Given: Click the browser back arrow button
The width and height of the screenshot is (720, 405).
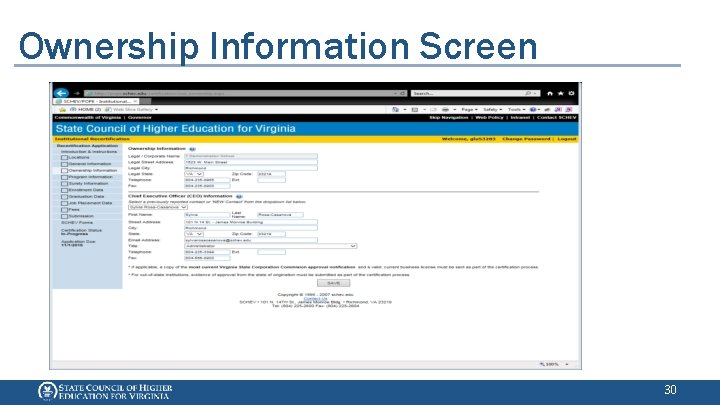Looking at the screenshot, I should [61, 93].
